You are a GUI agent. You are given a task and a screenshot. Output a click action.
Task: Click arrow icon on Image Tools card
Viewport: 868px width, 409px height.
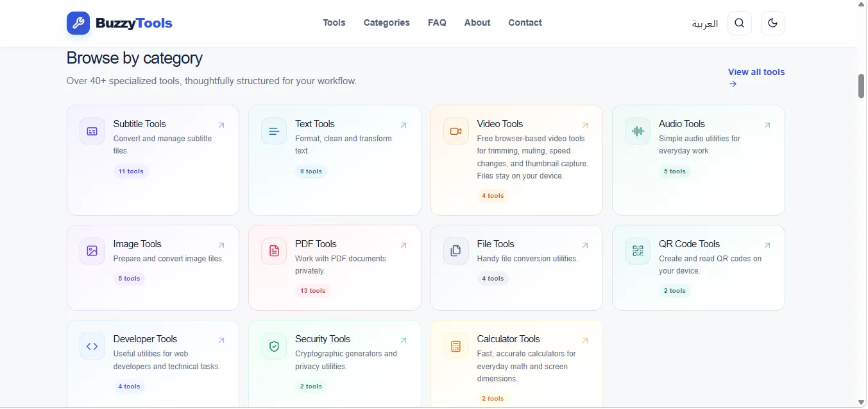[x=221, y=245]
